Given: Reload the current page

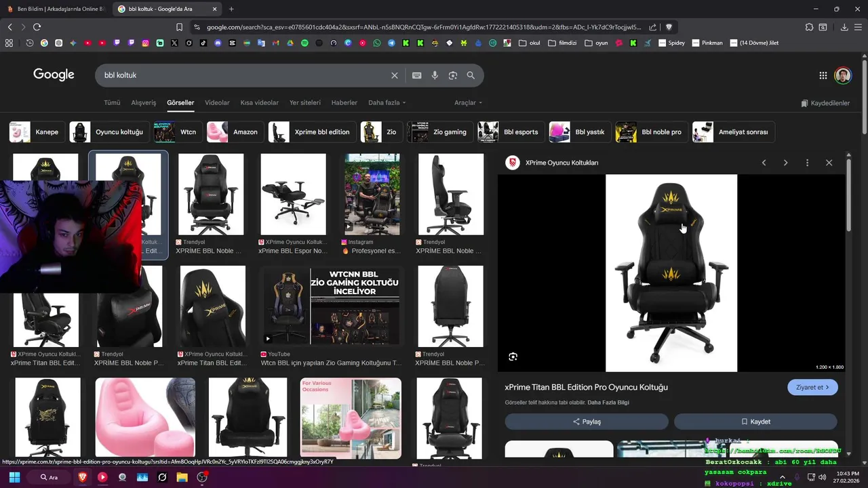Looking at the screenshot, I should [x=37, y=27].
